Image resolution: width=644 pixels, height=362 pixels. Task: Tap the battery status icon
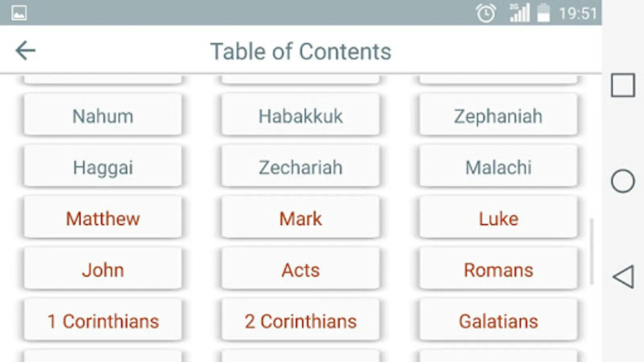[543, 12]
